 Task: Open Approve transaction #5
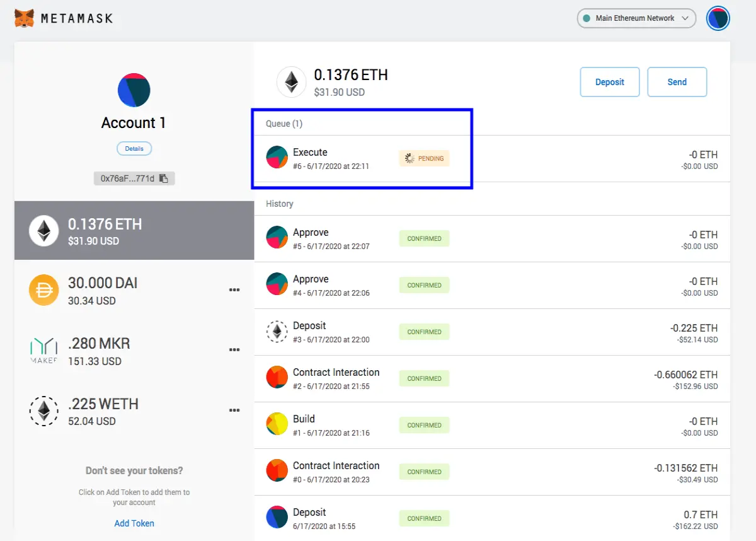pos(492,239)
